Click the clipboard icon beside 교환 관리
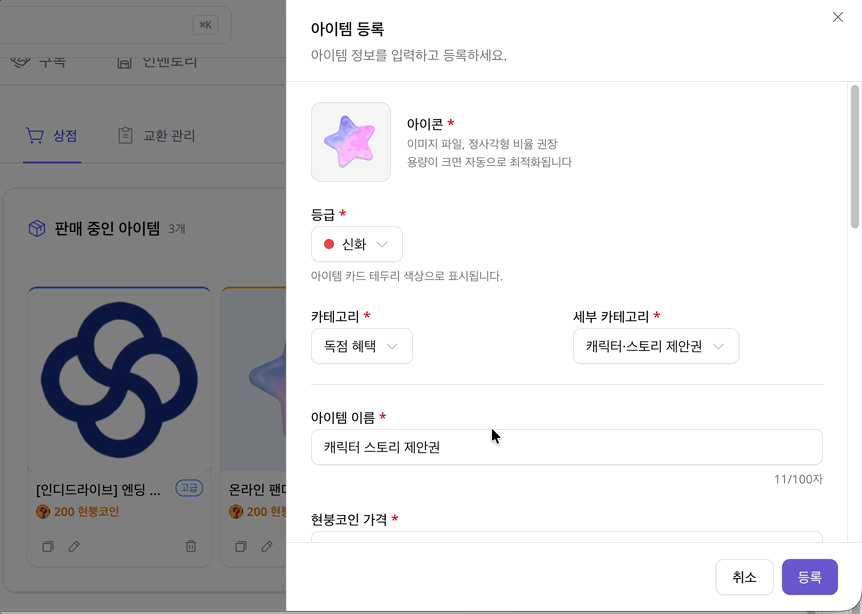Screen dimensions: 862x614 [125, 136]
